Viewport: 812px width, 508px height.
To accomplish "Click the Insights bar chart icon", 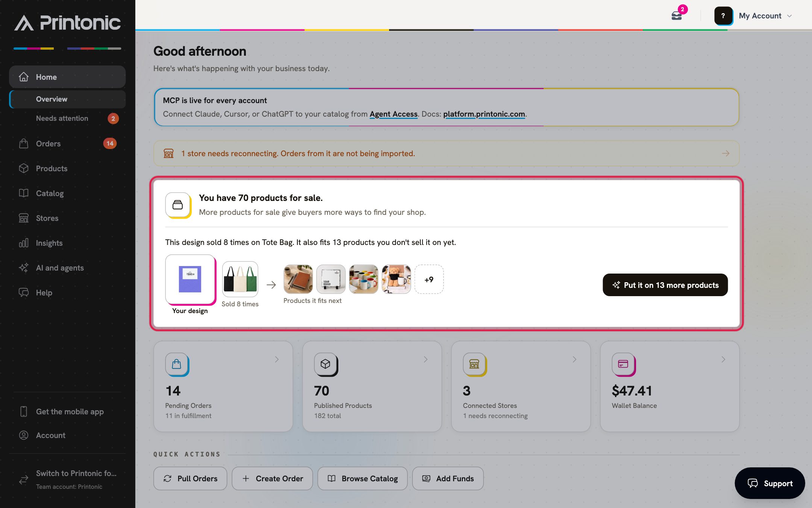I will pyautogui.click(x=24, y=243).
